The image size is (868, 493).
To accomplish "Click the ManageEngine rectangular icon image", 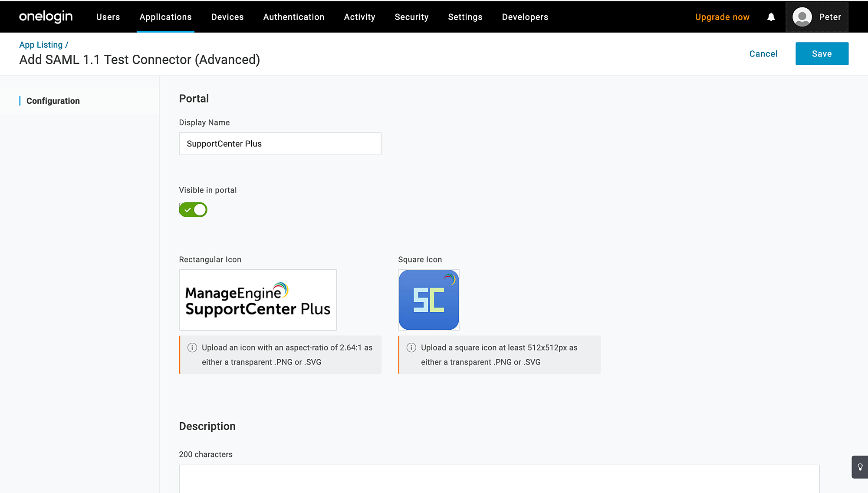I will [258, 300].
